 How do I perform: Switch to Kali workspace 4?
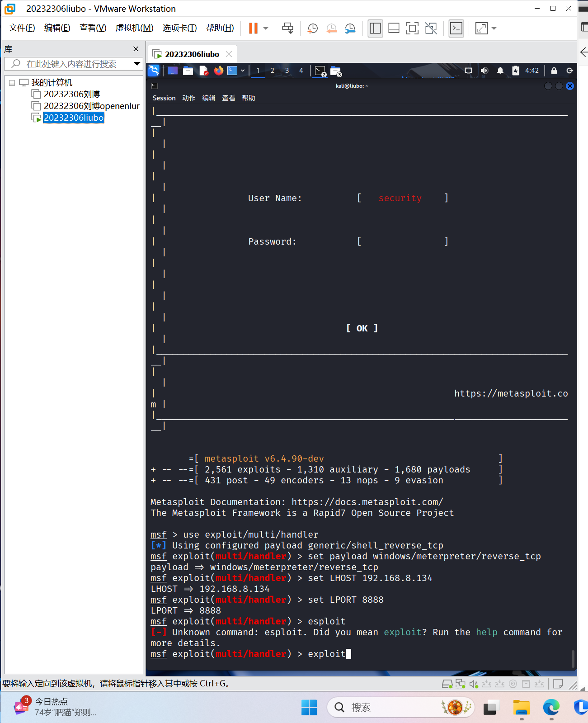click(301, 71)
